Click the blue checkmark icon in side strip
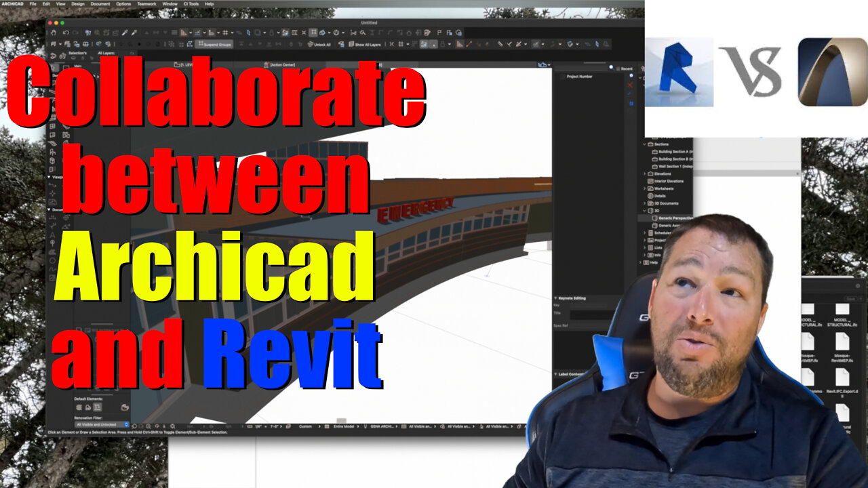 coord(631,94)
